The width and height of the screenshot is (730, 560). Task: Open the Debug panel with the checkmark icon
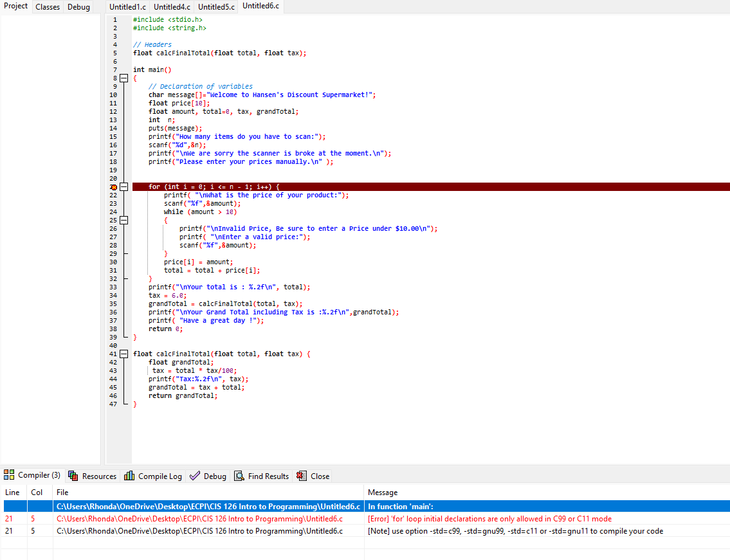[208, 476]
